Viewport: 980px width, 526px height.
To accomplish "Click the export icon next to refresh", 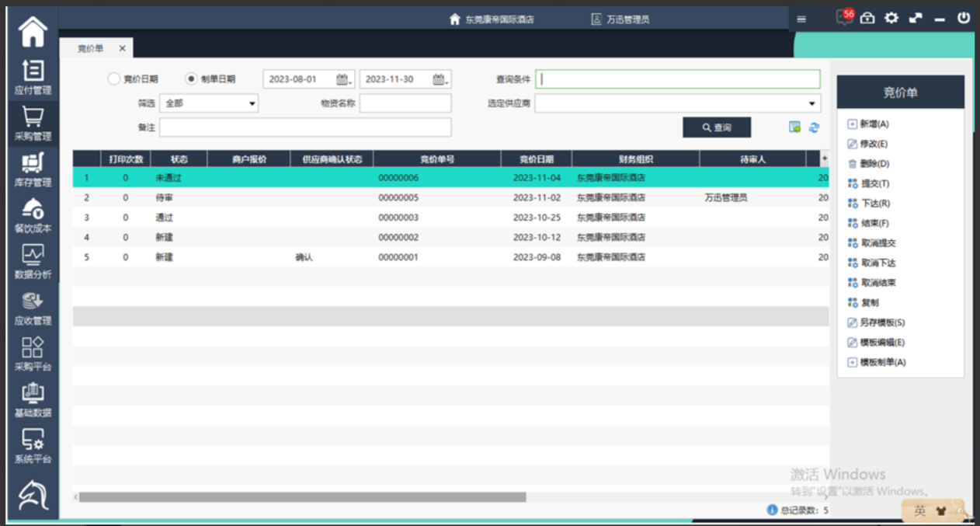I will (794, 127).
